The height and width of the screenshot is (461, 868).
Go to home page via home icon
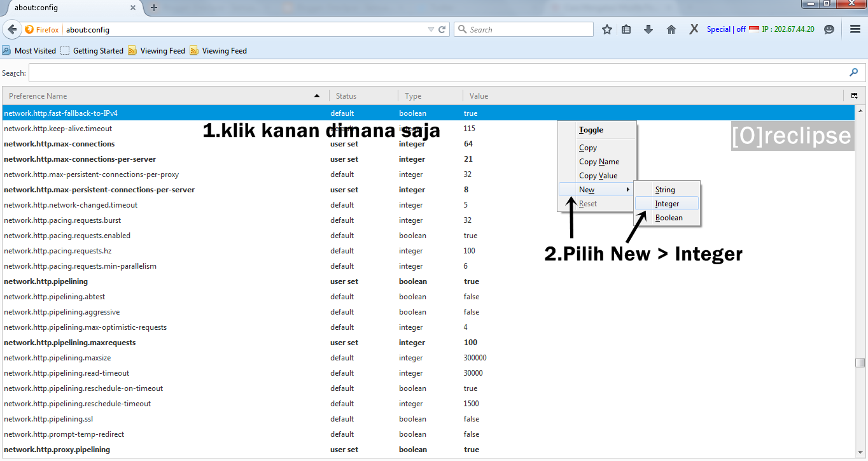671,29
